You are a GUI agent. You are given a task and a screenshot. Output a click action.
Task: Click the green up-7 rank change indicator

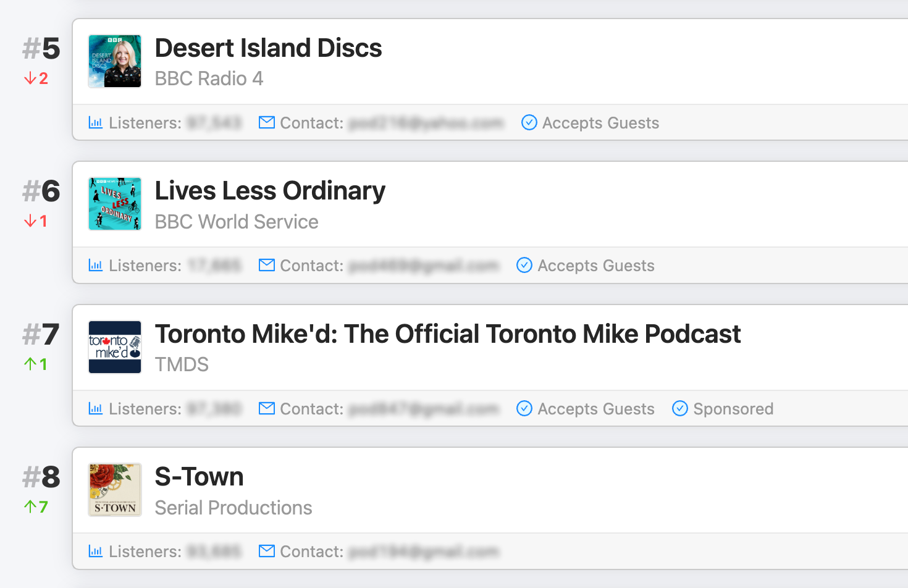coord(36,507)
